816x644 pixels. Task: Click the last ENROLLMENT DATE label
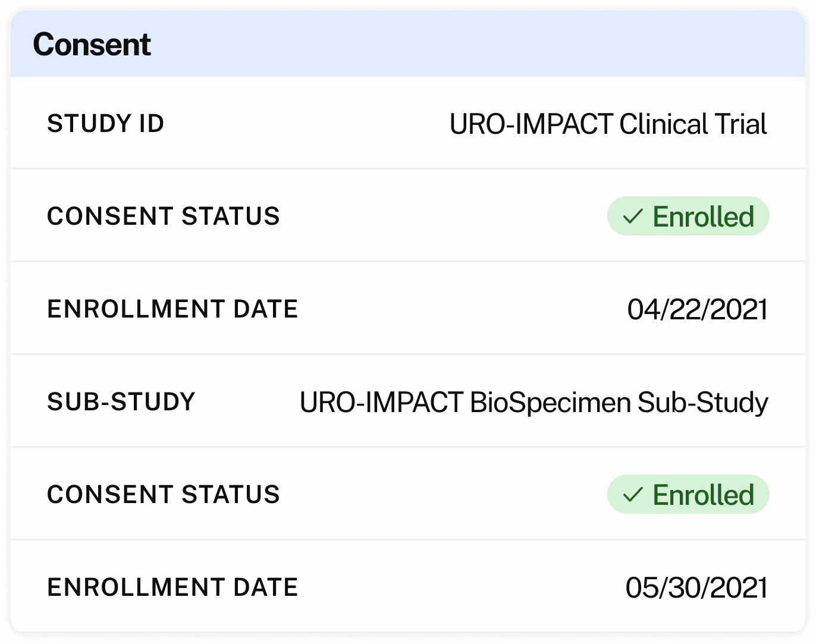tap(172, 588)
